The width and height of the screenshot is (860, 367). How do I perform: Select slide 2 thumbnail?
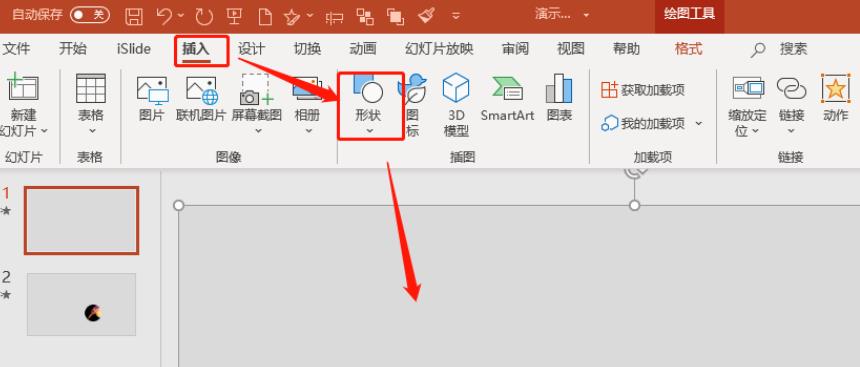(81, 304)
